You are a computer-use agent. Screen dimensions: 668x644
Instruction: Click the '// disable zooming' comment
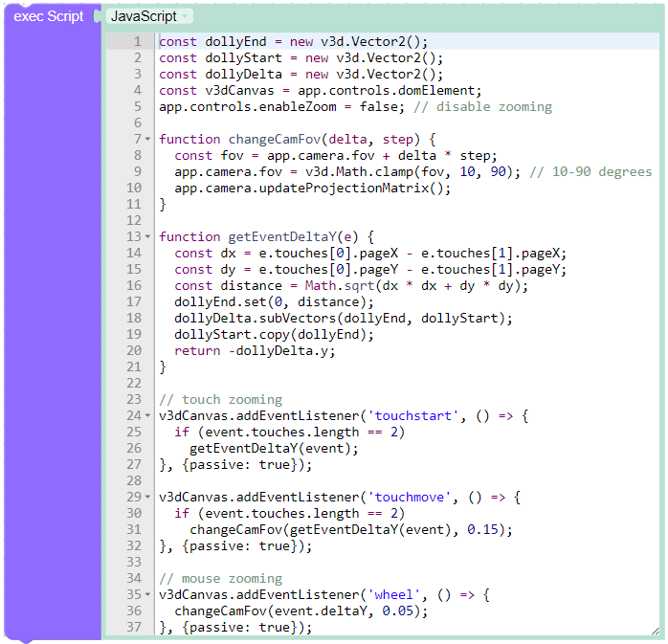[482, 106]
